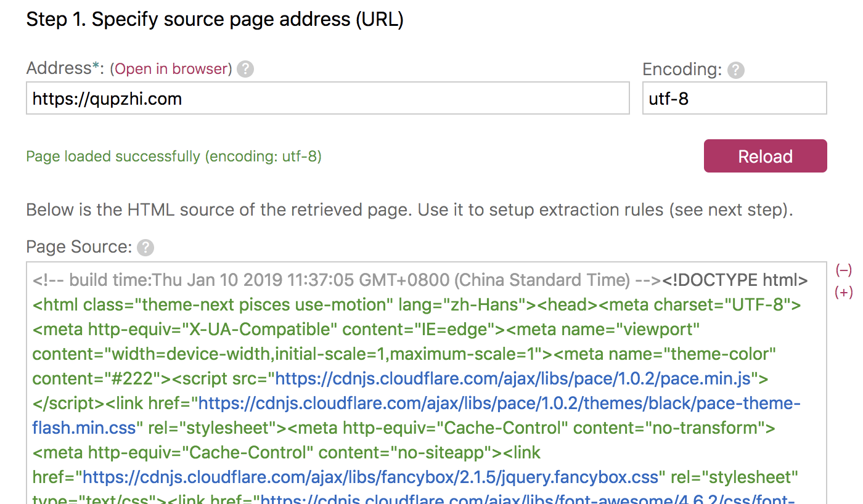Image resolution: width=863 pixels, height=504 pixels.
Task: Click the 'Step 1. Specify source page address' heading
Action: click(215, 20)
